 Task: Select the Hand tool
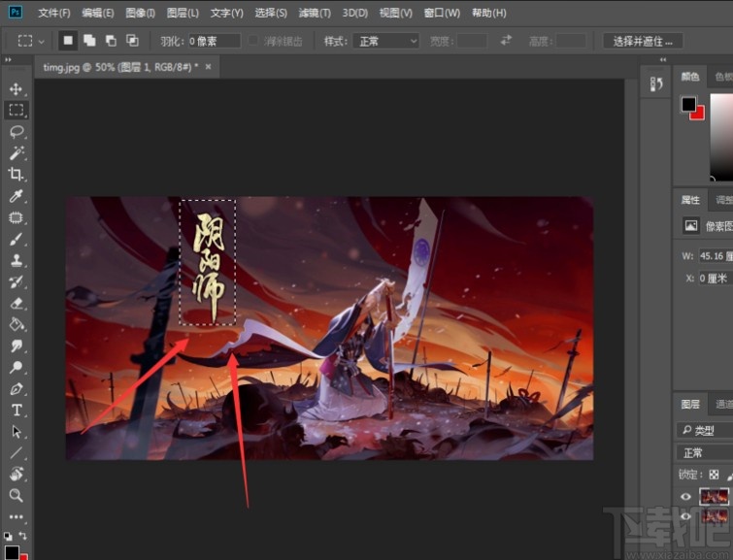pyautogui.click(x=17, y=474)
